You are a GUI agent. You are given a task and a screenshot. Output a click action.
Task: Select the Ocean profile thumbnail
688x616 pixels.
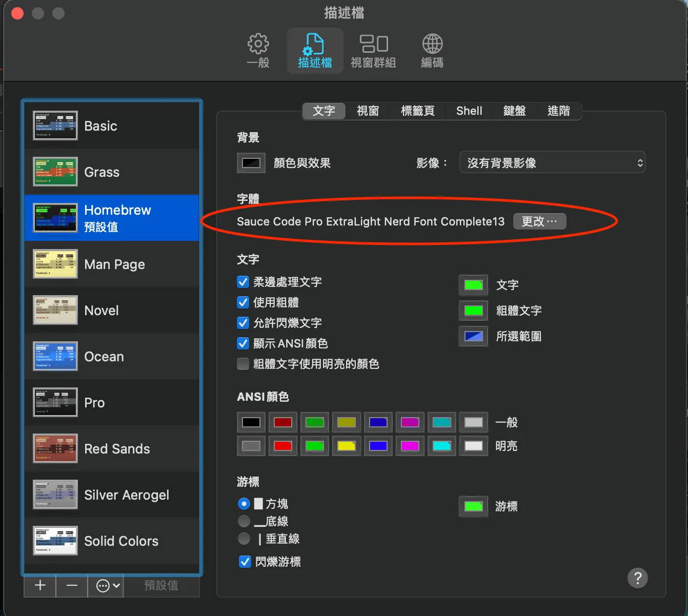point(55,356)
